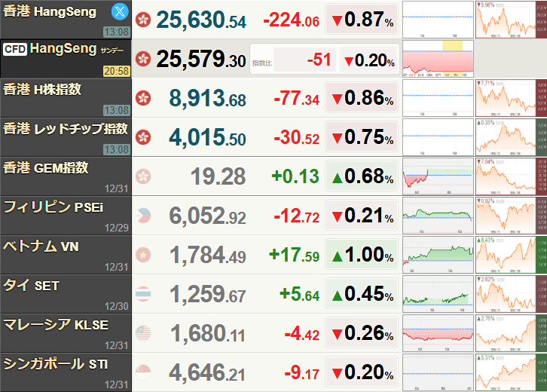547x392 pixels.
Task: Click タイ SET long-term chart showing 2.62%
Action: coord(511,294)
